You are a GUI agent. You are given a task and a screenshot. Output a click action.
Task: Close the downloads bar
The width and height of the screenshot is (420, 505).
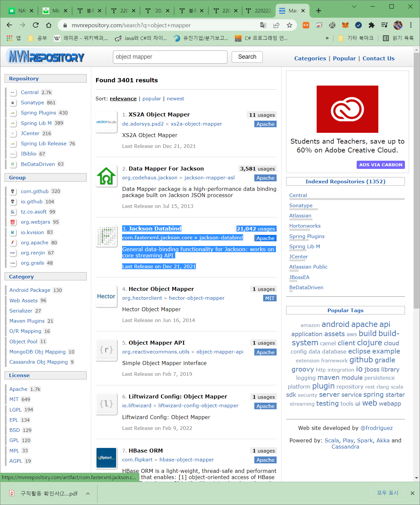(412, 493)
